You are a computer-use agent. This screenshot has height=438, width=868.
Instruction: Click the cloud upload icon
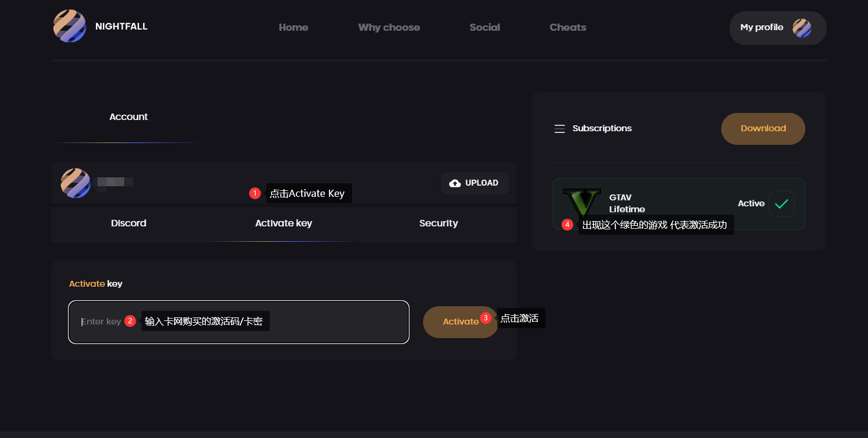(455, 183)
